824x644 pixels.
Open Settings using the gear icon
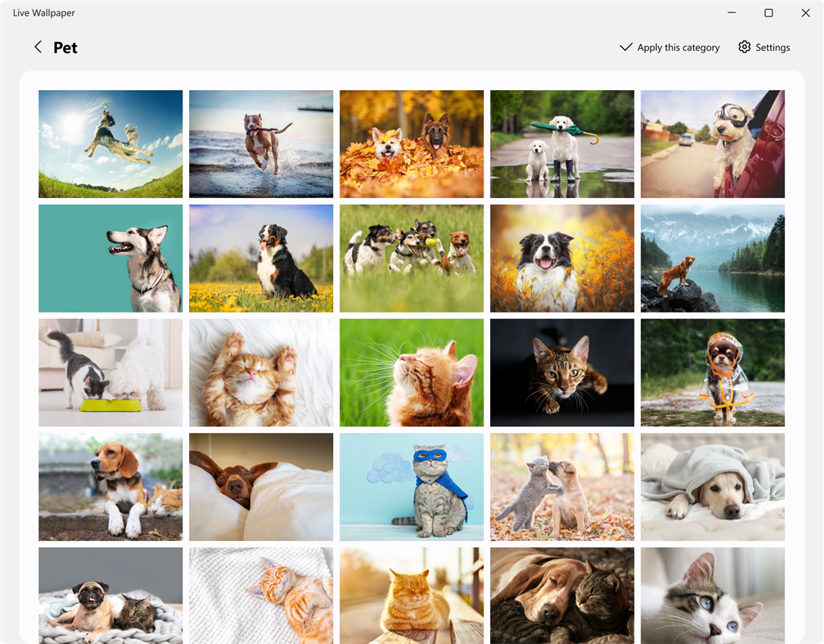coord(745,47)
